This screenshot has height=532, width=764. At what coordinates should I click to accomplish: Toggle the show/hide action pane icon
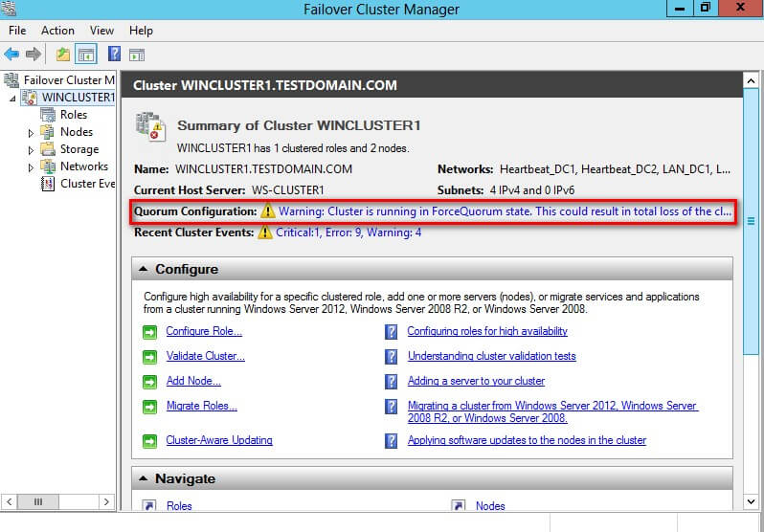point(137,55)
